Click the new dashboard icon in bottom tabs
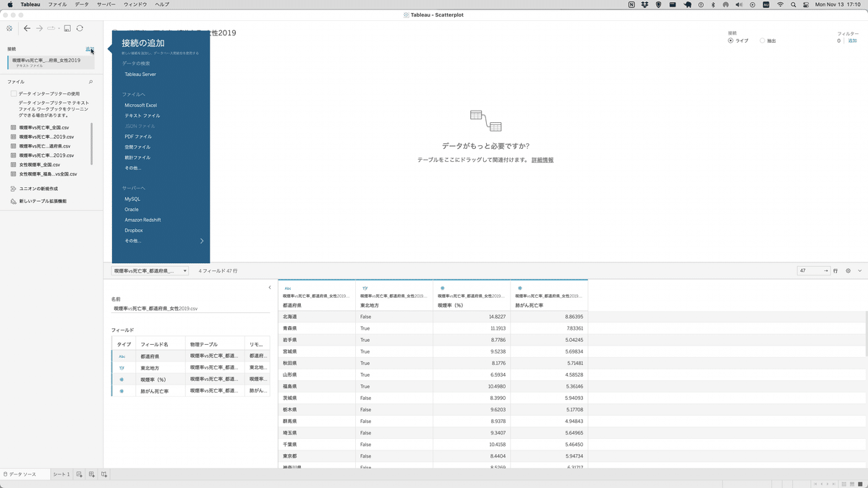Viewport: 868px width, 488px height. click(92, 474)
